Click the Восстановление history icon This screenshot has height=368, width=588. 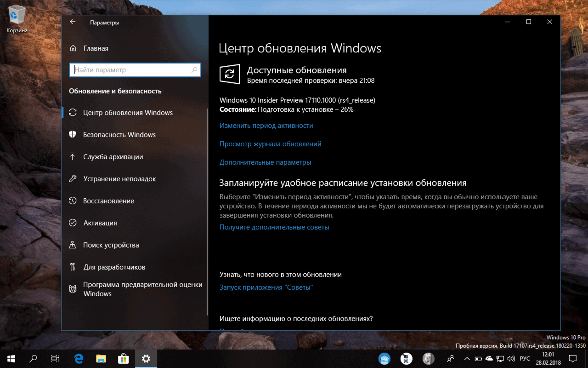(73, 201)
